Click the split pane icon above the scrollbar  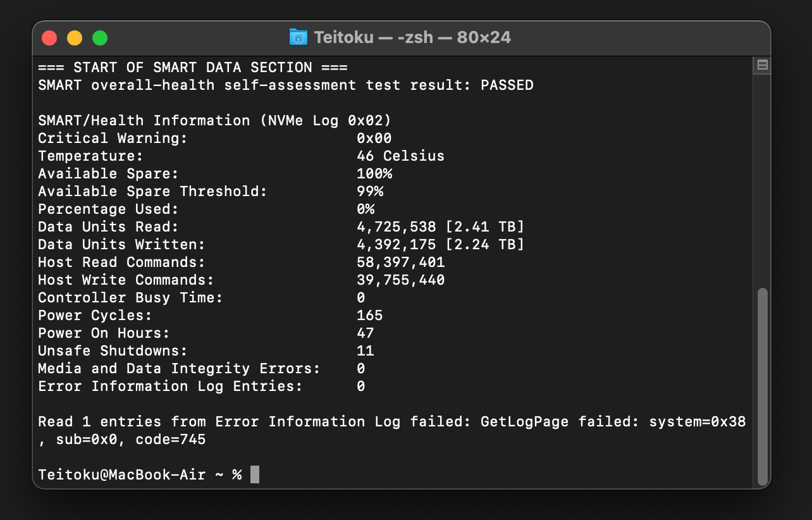[x=762, y=65]
